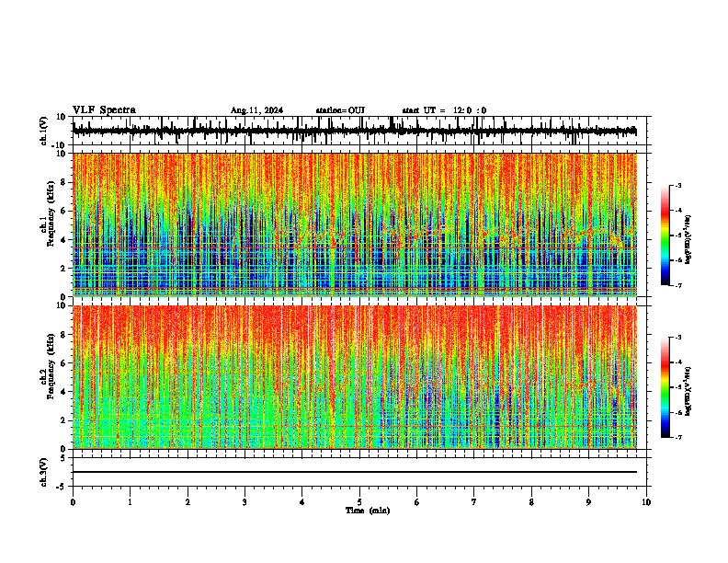Click the "VLF Spectra" plot title
This screenshot has width=728, height=563.
pyautogui.click(x=104, y=110)
